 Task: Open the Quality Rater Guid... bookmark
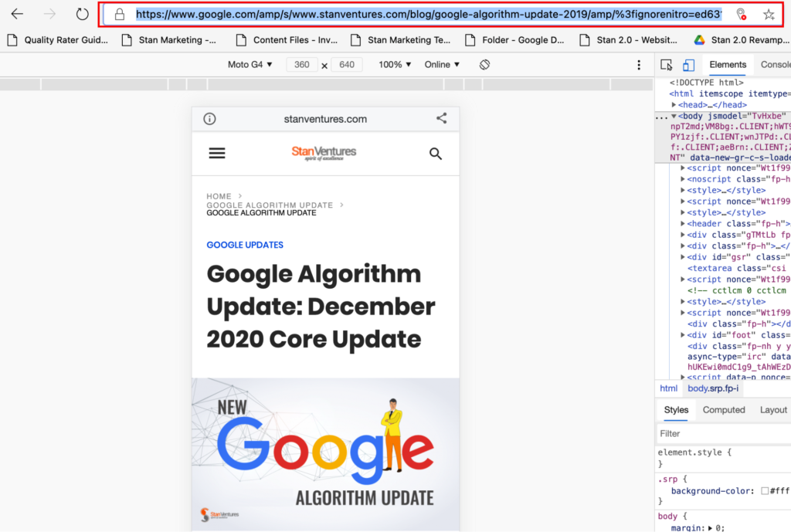point(57,40)
